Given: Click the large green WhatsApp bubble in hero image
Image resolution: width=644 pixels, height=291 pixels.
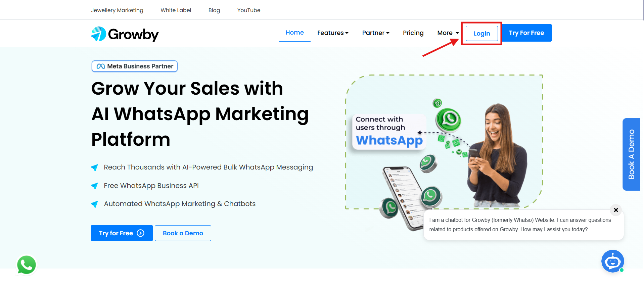Looking at the screenshot, I should pos(448,120).
